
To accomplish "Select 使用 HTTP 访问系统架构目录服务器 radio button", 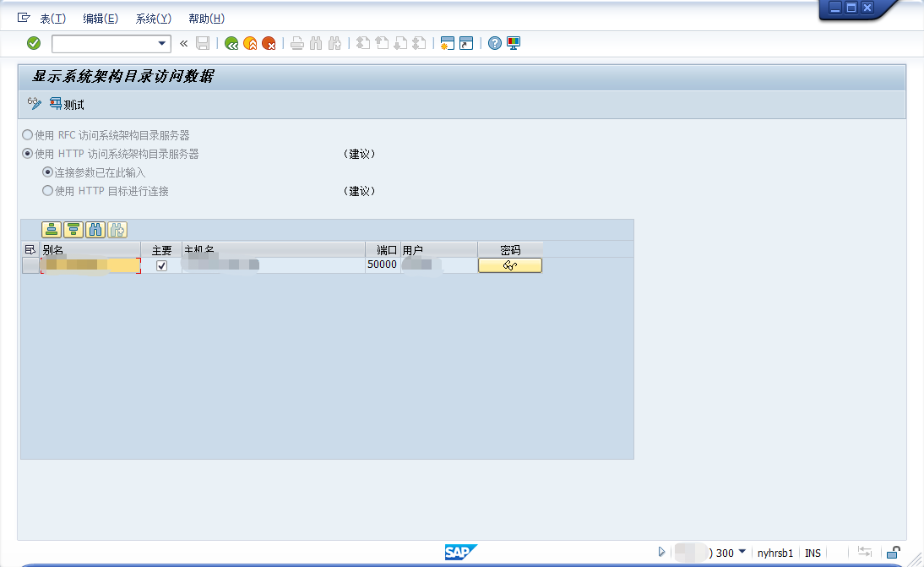I will click(27, 153).
